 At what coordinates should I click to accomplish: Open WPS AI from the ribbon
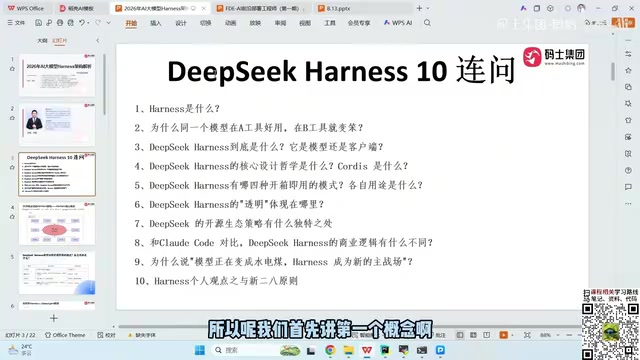[x=398, y=23]
